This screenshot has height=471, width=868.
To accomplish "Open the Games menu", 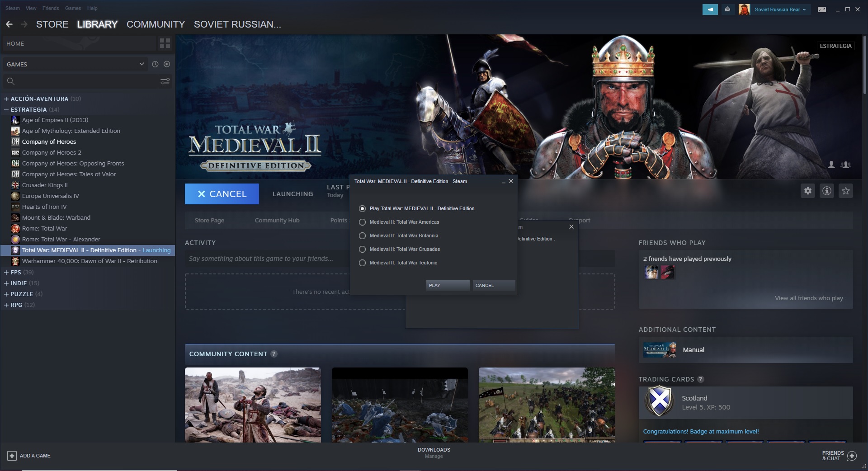I will (x=73, y=8).
